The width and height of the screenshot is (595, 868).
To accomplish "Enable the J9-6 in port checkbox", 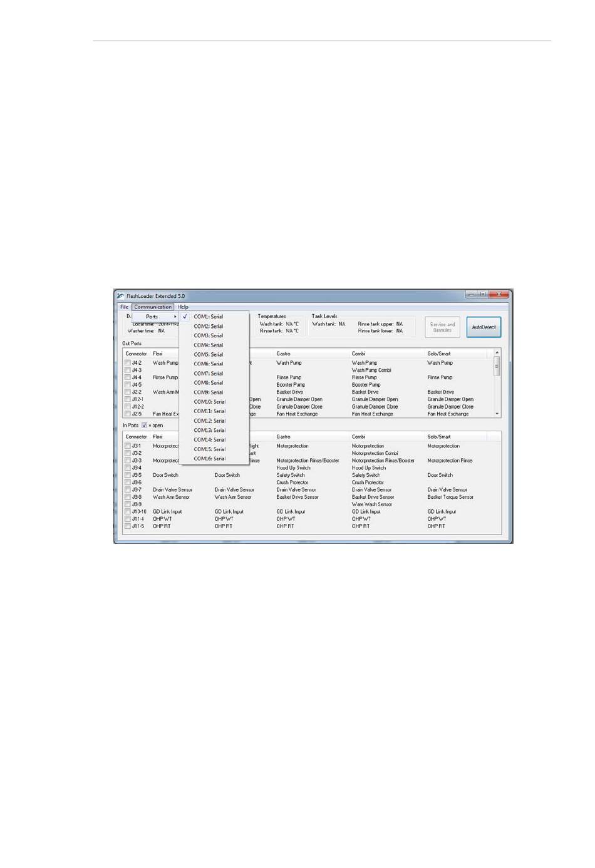I will point(128,483).
